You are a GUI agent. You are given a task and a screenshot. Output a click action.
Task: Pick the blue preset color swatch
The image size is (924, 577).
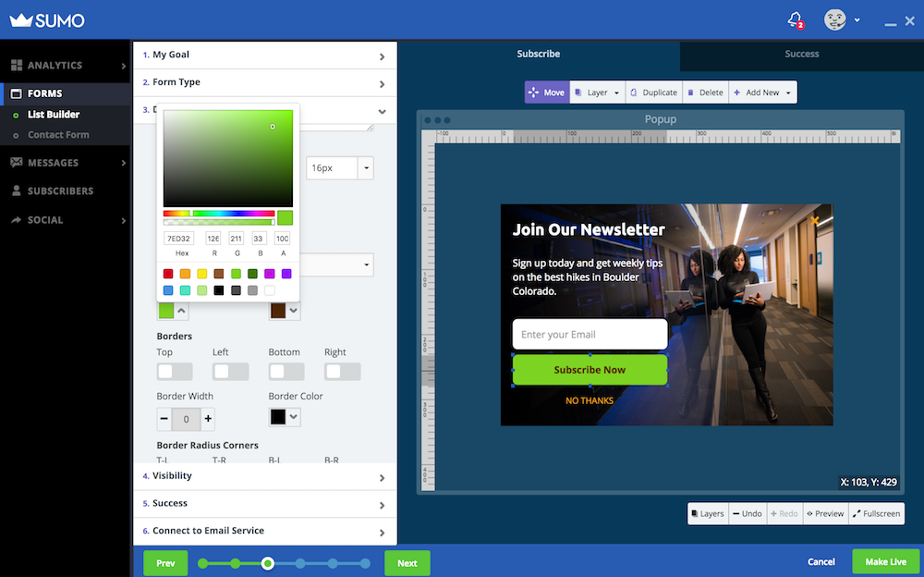(168, 290)
